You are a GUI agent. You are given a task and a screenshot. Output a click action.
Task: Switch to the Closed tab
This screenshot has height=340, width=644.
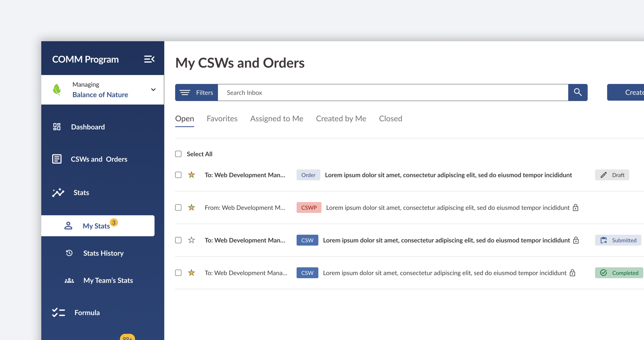click(x=390, y=119)
